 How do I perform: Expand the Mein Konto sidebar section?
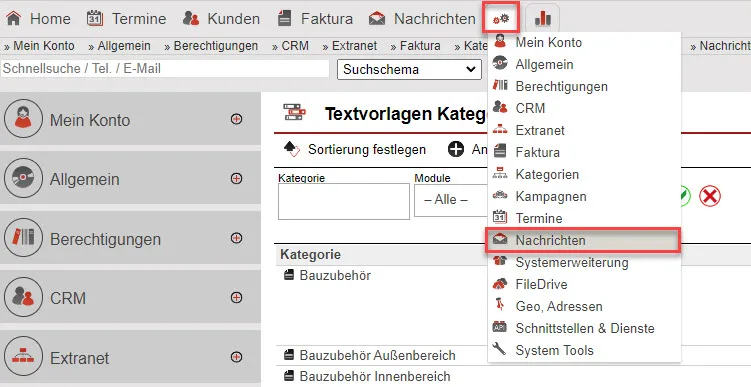pos(236,119)
